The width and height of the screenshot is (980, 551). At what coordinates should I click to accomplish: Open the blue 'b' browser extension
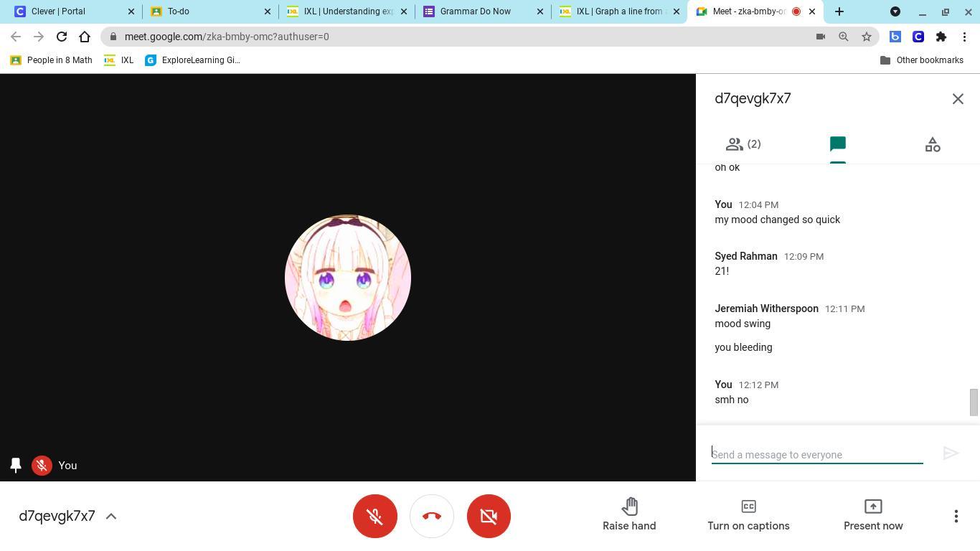click(895, 37)
